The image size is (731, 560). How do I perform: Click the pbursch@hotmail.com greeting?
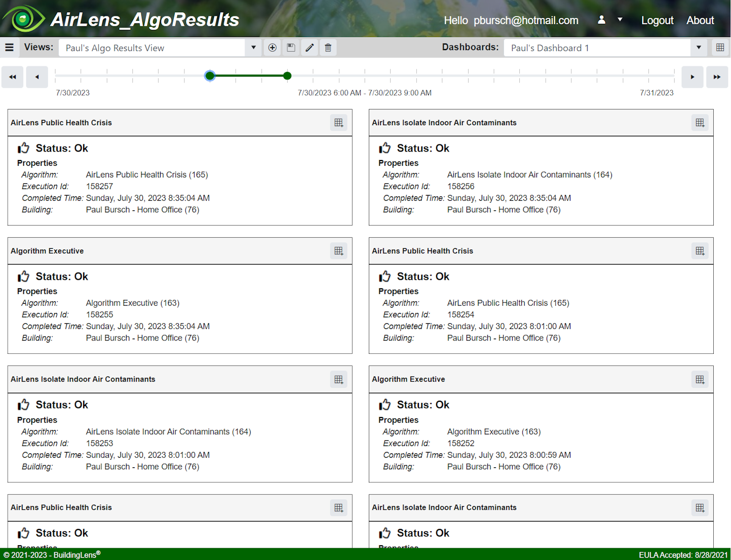[x=511, y=20]
